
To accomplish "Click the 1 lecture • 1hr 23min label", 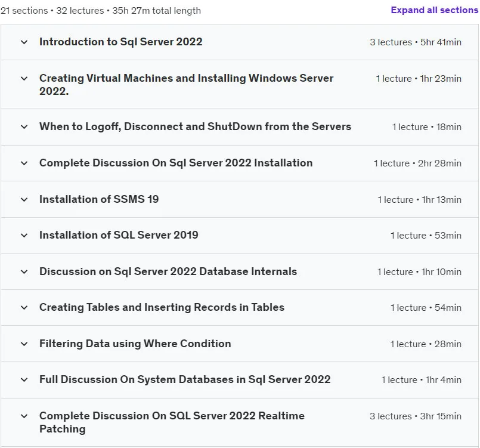I will click(x=419, y=79).
